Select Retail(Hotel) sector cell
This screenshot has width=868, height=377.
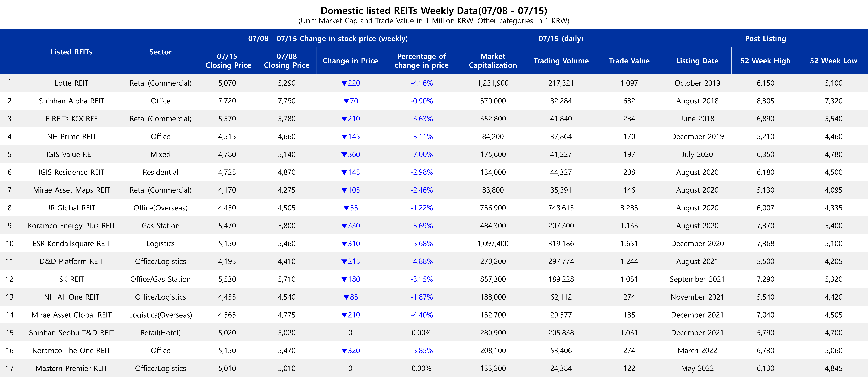pos(160,333)
